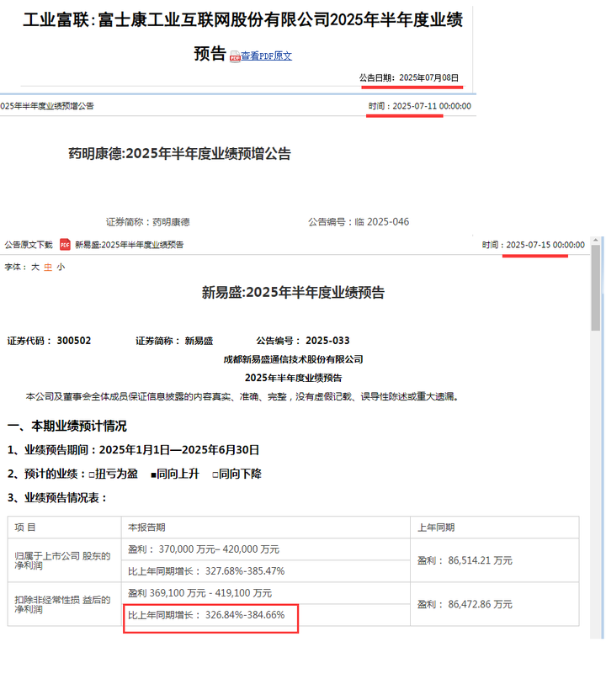Click the 公告编号: 2025-033 text
The height and width of the screenshot is (700, 606).
[303, 341]
